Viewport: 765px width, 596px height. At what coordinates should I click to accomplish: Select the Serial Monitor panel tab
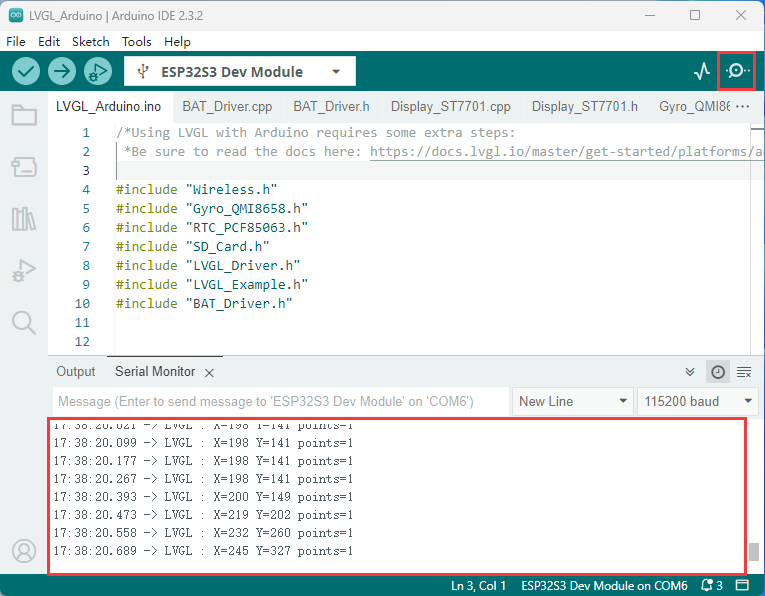point(155,372)
